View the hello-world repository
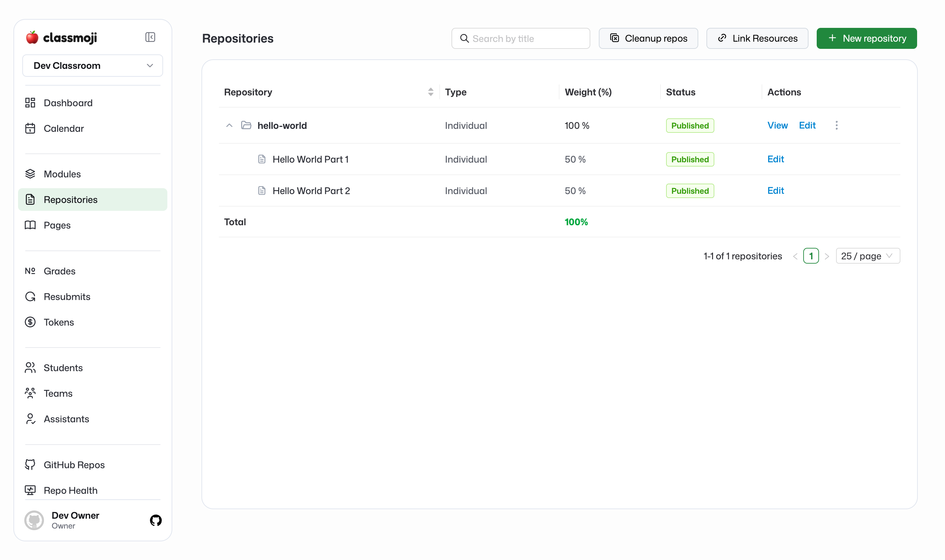This screenshot has width=945, height=560. click(x=778, y=126)
